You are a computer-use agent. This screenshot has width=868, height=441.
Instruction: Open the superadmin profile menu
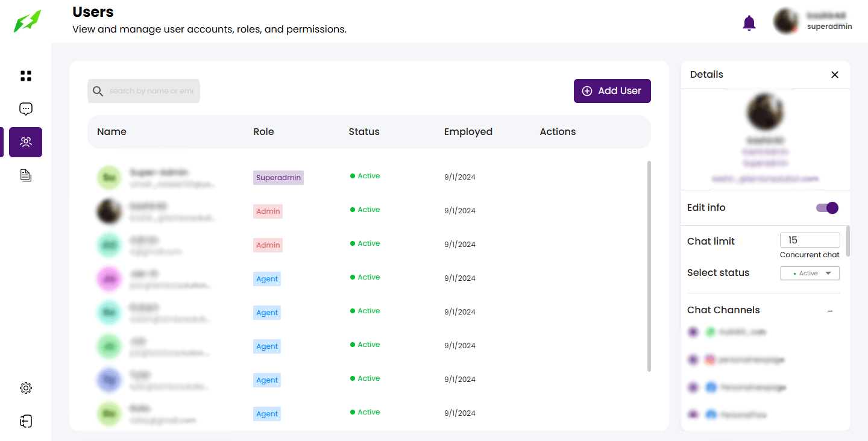coord(811,22)
